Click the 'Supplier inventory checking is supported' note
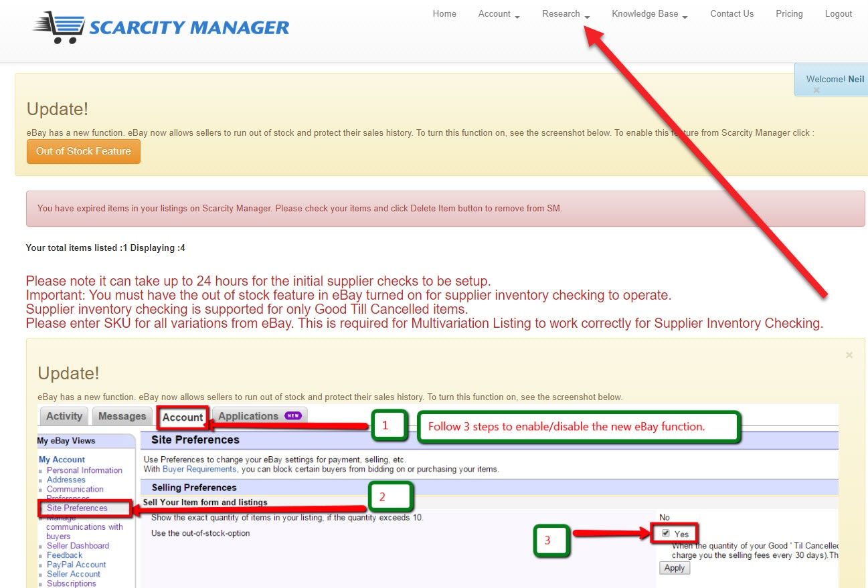The image size is (868, 588). tap(247, 309)
